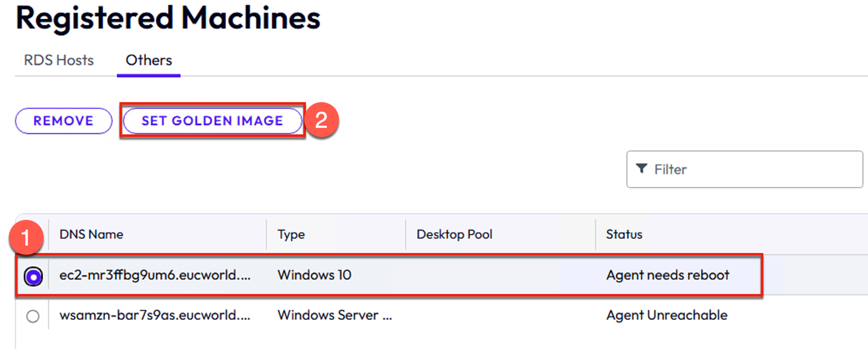Click the SET GOLDEN IMAGE button
868x349 pixels.
pos(212,121)
